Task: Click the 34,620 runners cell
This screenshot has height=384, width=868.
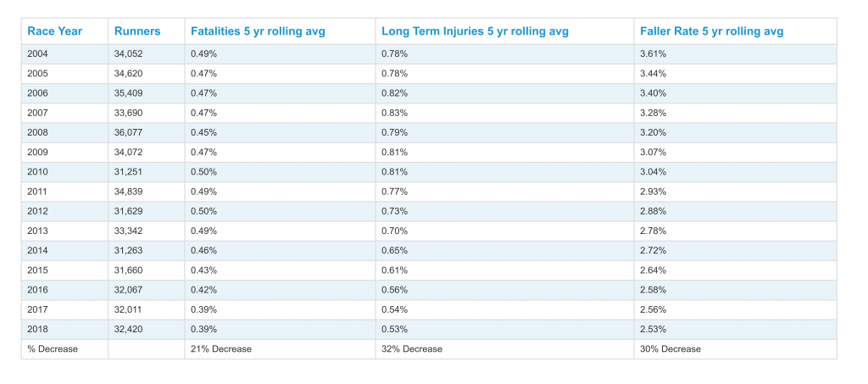Action: [128, 74]
